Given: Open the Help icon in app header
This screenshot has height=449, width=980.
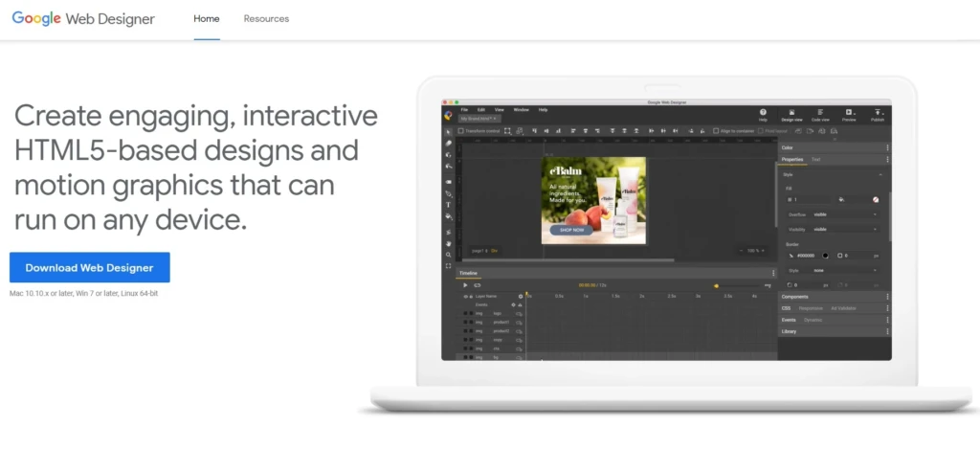Looking at the screenshot, I should pos(763,115).
